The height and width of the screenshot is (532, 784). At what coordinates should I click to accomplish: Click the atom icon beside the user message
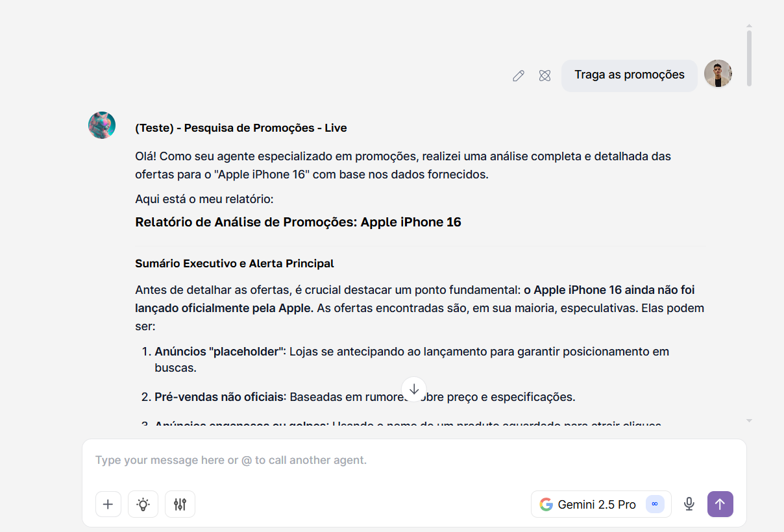click(x=545, y=76)
